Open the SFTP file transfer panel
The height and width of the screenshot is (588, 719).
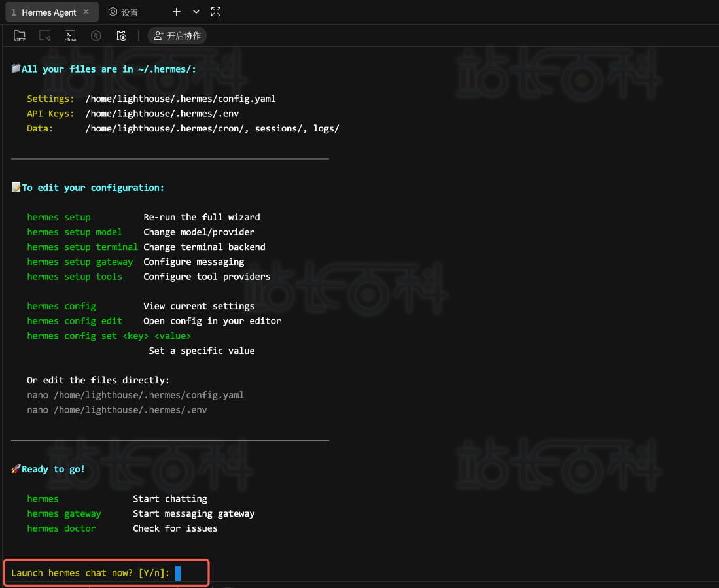coord(20,36)
